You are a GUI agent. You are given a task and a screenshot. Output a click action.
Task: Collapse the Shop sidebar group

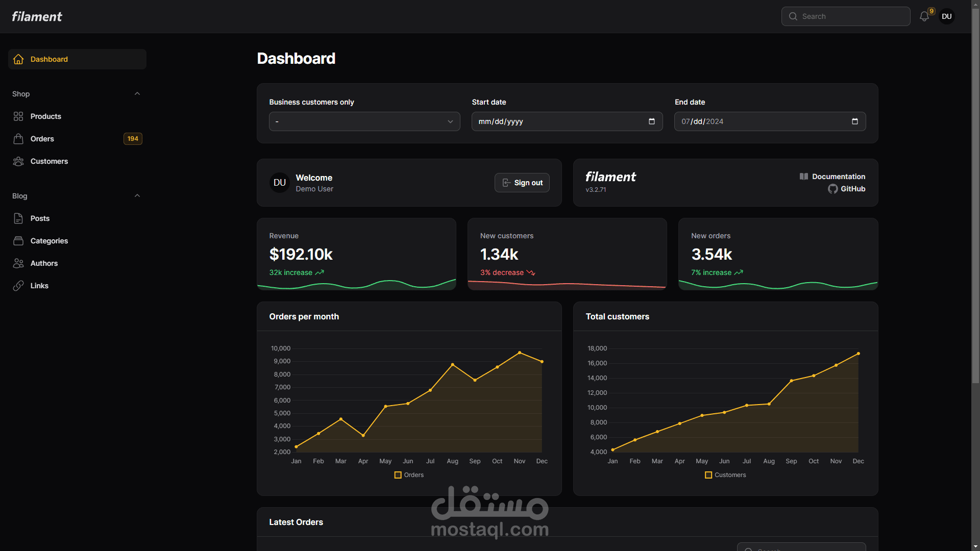(137, 94)
